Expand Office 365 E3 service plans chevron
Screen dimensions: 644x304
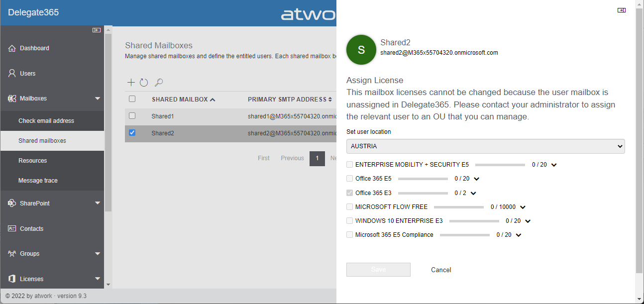[473, 193]
